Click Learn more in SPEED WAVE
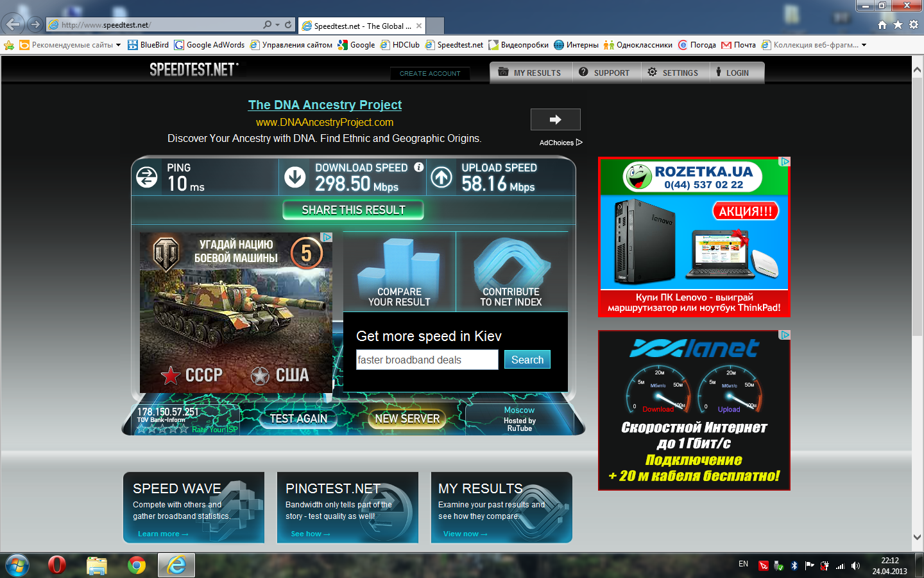924x578 pixels. [x=163, y=534]
